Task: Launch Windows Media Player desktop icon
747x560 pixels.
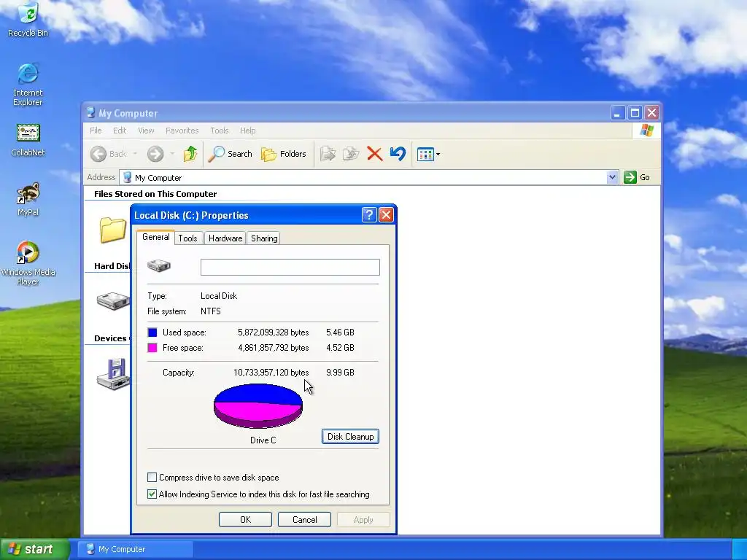Action: [28, 263]
